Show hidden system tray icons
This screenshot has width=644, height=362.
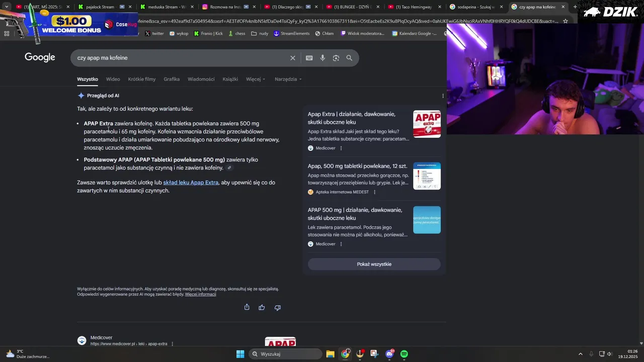[x=580, y=354]
